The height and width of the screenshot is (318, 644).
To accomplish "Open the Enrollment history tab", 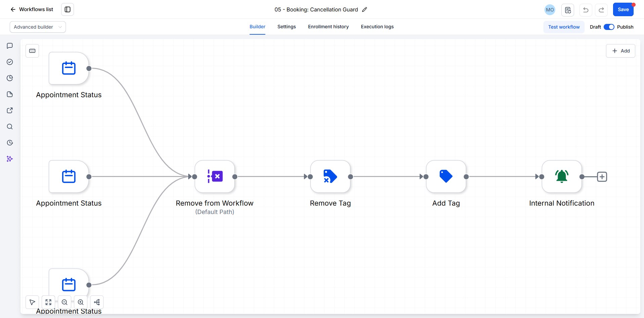I will 328,27.
